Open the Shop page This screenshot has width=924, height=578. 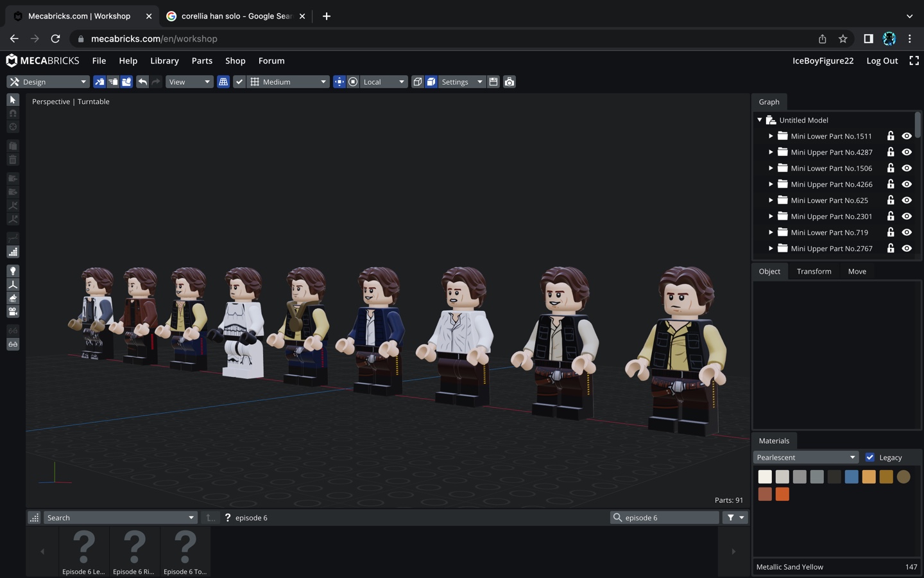tap(235, 60)
